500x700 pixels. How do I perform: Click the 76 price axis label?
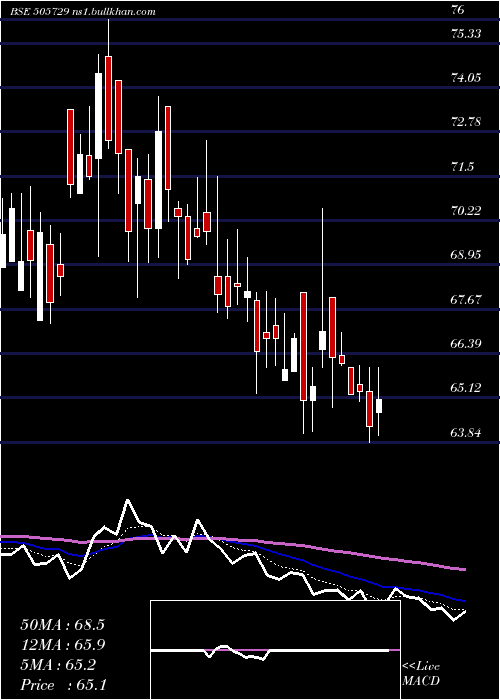(x=458, y=10)
